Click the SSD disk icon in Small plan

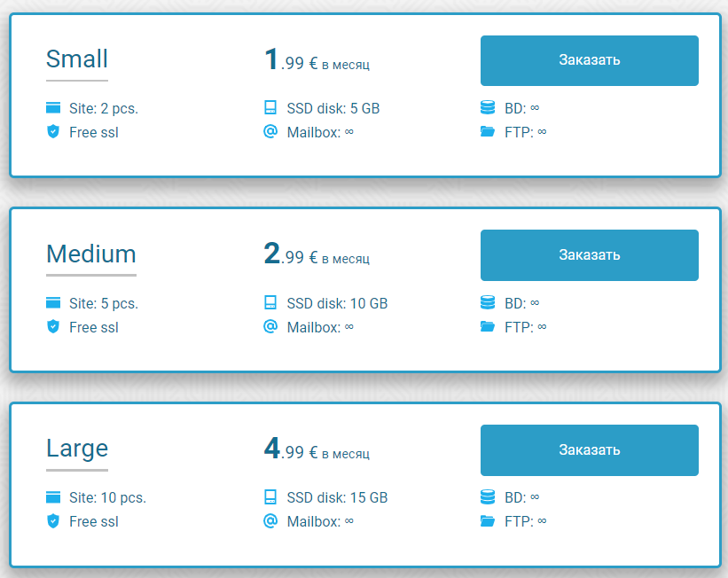tap(270, 108)
